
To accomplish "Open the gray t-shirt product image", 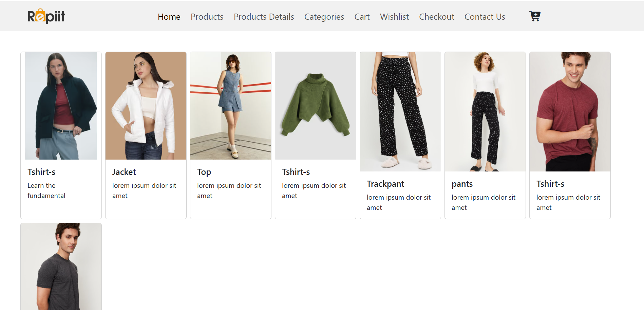I will pyautogui.click(x=61, y=267).
